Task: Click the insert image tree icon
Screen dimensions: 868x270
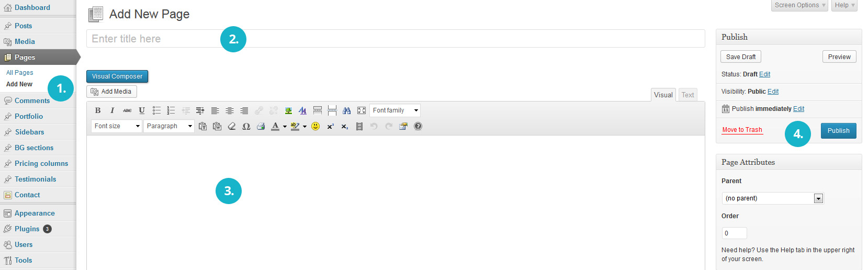Action: pyautogui.click(x=288, y=110)
